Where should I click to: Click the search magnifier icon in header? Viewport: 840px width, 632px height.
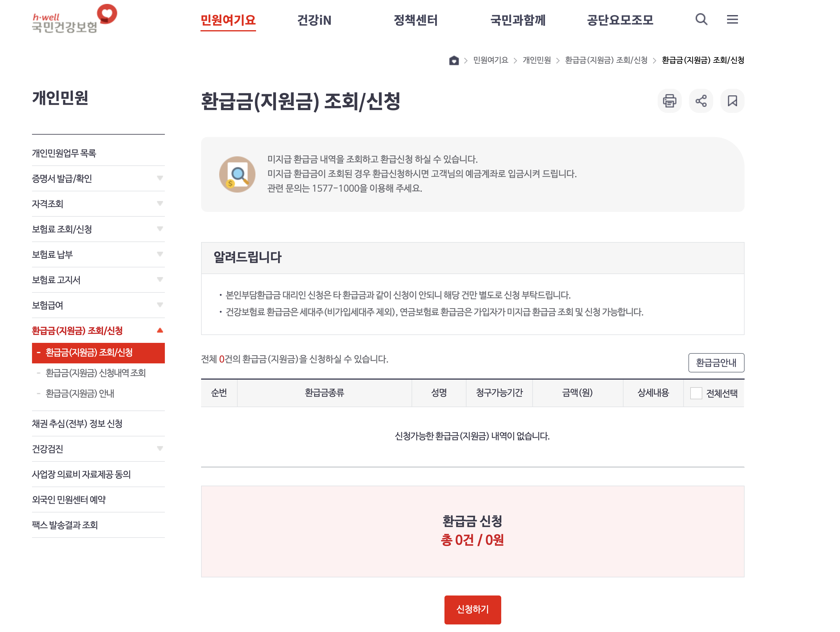tap(701, 19)
